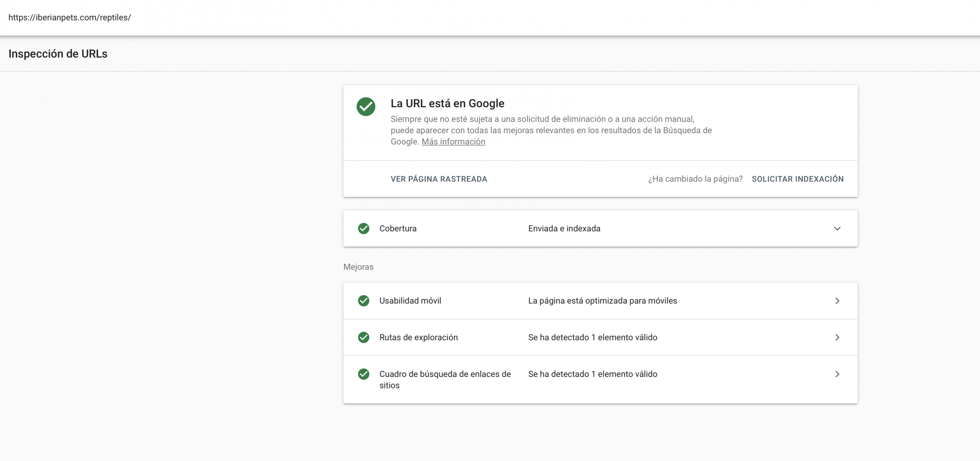
Task: Click the Rutas de exploración green check icon
Action: point(364,338)
